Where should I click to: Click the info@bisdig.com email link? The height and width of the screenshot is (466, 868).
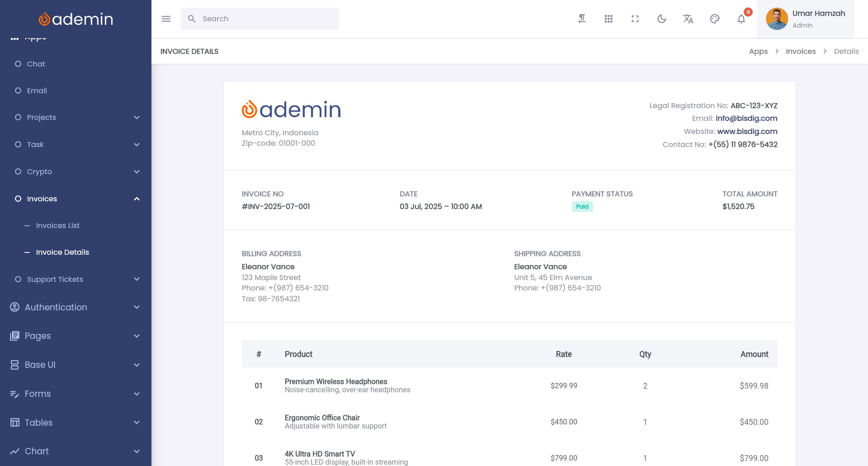pyautogui.click(x=746, y=119)
